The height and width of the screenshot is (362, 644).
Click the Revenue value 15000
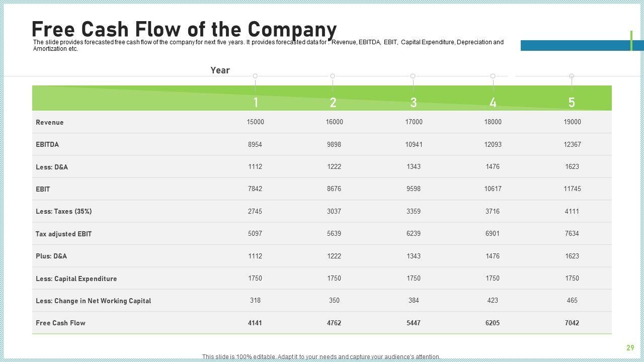pos(255,122)
